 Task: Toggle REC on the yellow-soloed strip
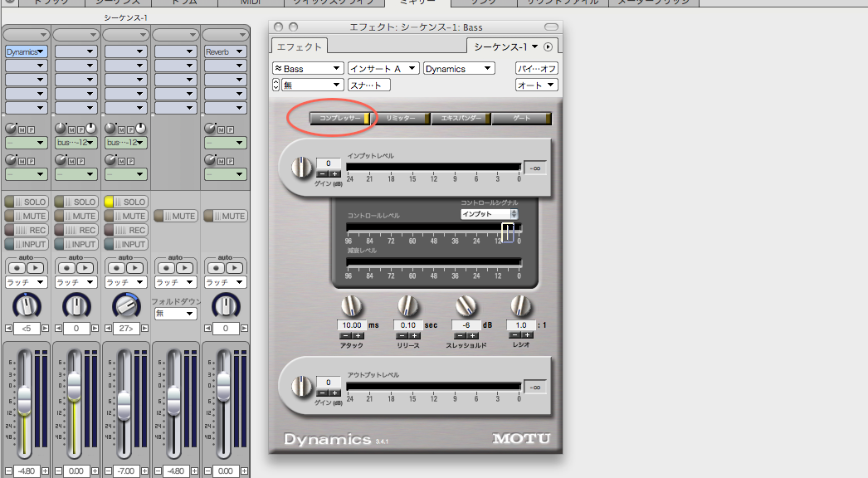pyautogui.click(x=125, y=231)
